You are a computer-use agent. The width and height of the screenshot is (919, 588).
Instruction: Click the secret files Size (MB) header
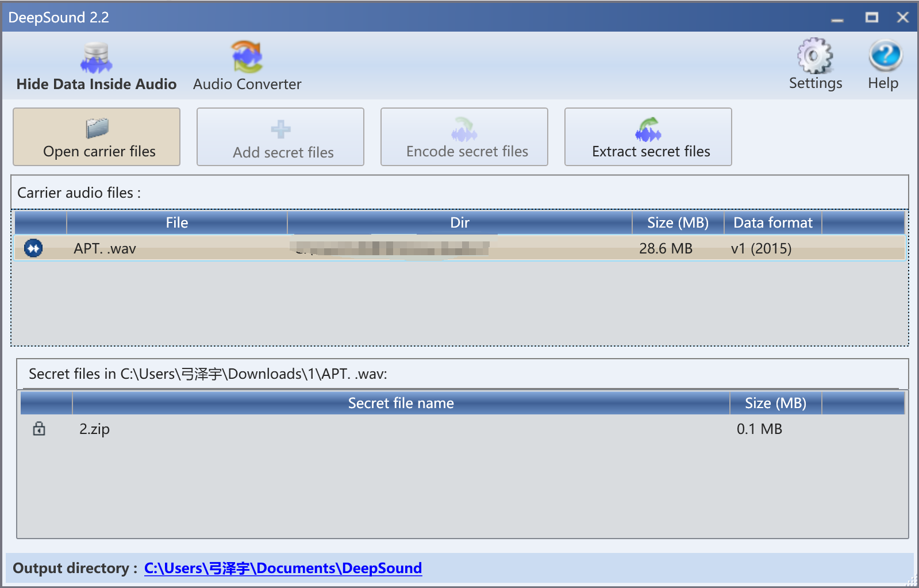776,403
